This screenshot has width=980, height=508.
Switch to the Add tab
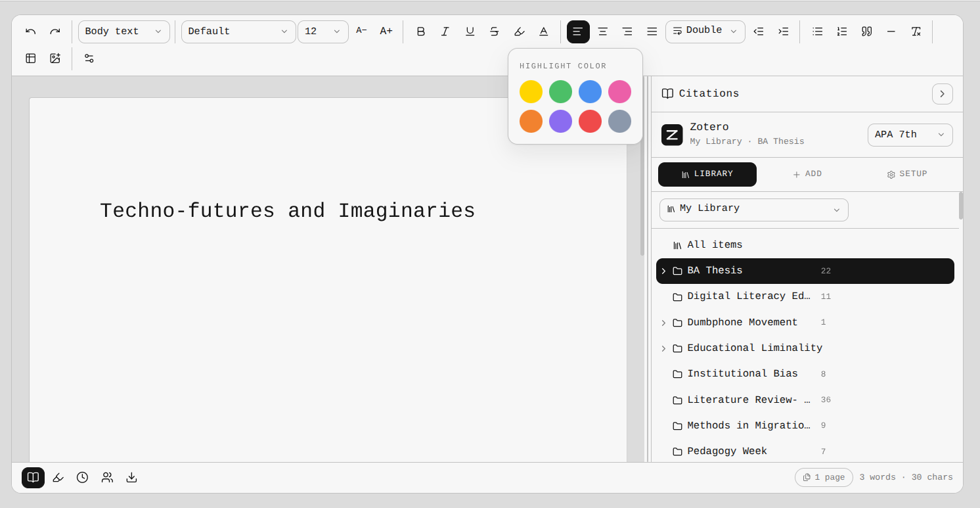point(807,174)
